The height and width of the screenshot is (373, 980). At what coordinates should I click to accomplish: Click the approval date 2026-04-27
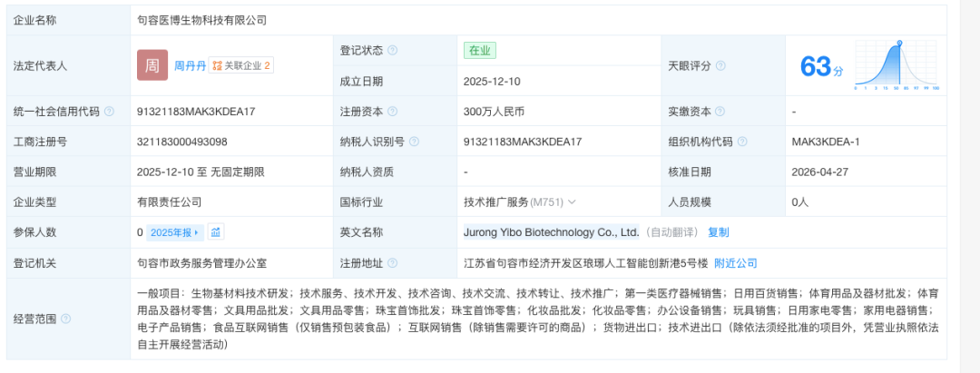click(820, 172)
